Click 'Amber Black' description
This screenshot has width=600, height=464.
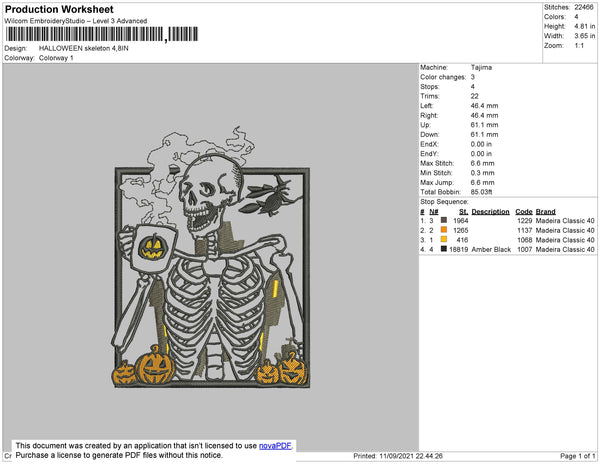(491, 249)
